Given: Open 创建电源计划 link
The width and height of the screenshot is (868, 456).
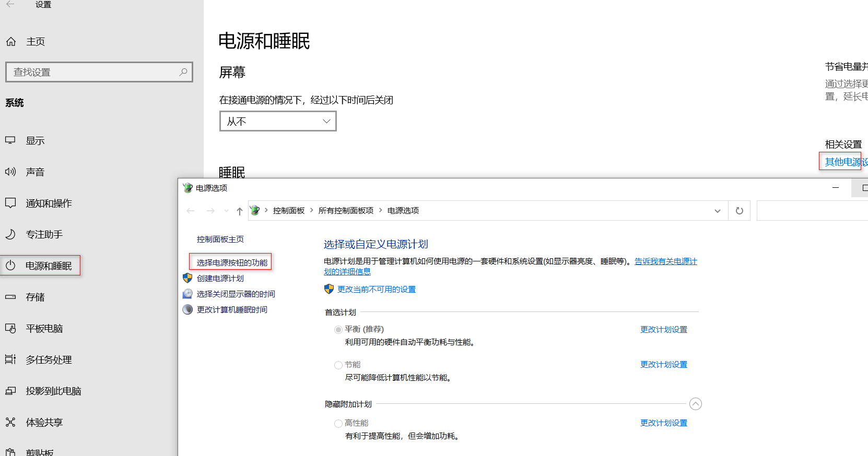Looking at the screenshot, I should [220, 278].
